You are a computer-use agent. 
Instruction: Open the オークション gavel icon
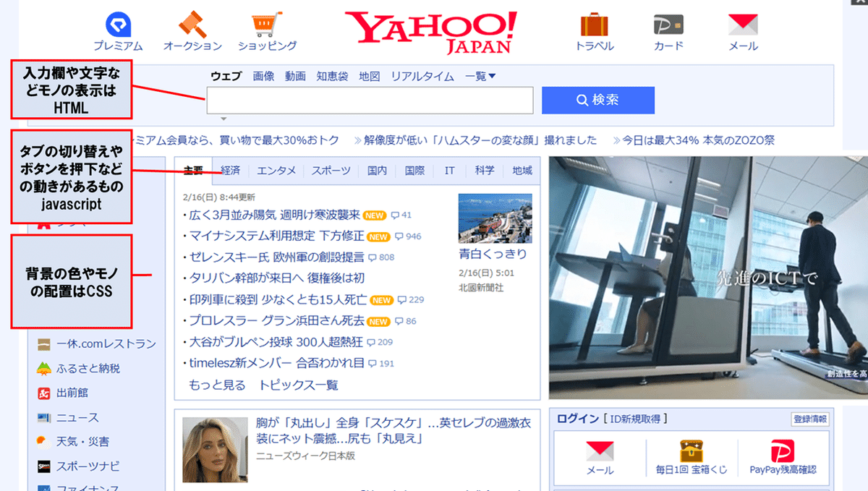(x=192, y=25)
